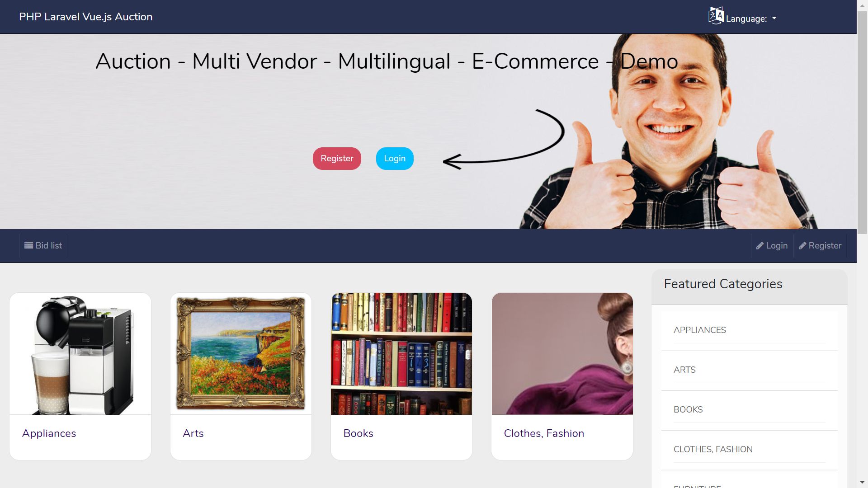This screenshot has height=488, width=868.
Task: Open the PHP Laravel Vue.js Auction brand link
Action: click(85, 17)
